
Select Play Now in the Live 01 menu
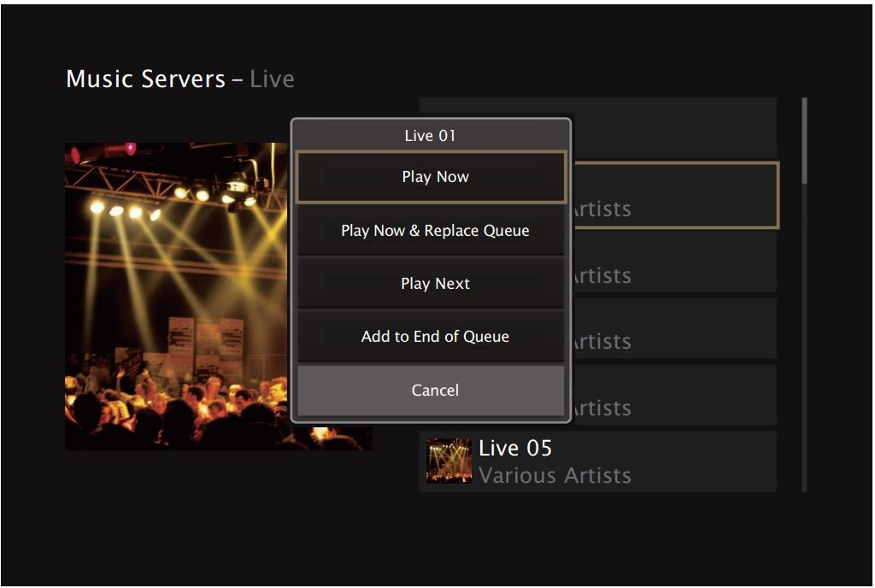coord(431,177)
